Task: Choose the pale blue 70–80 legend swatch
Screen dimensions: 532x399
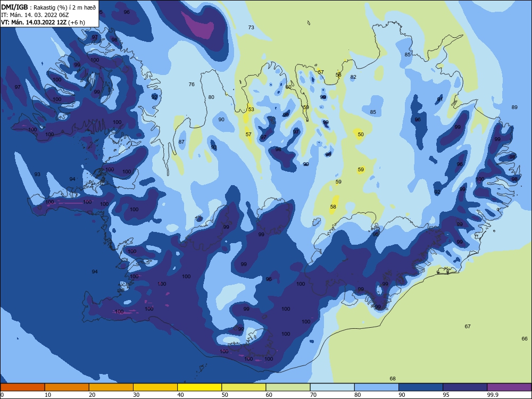Action: 332,387
